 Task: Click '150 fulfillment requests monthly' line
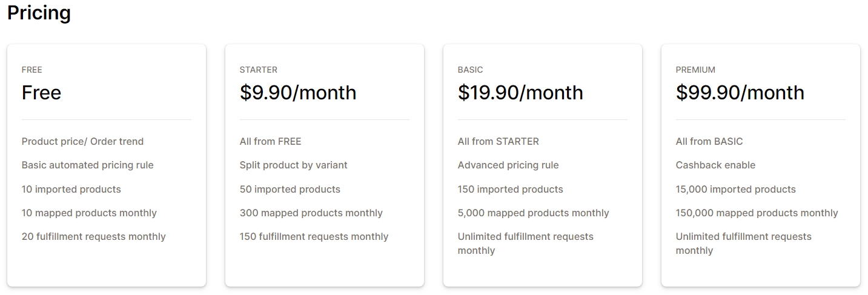pyautogui.click(x=314, y=236)
